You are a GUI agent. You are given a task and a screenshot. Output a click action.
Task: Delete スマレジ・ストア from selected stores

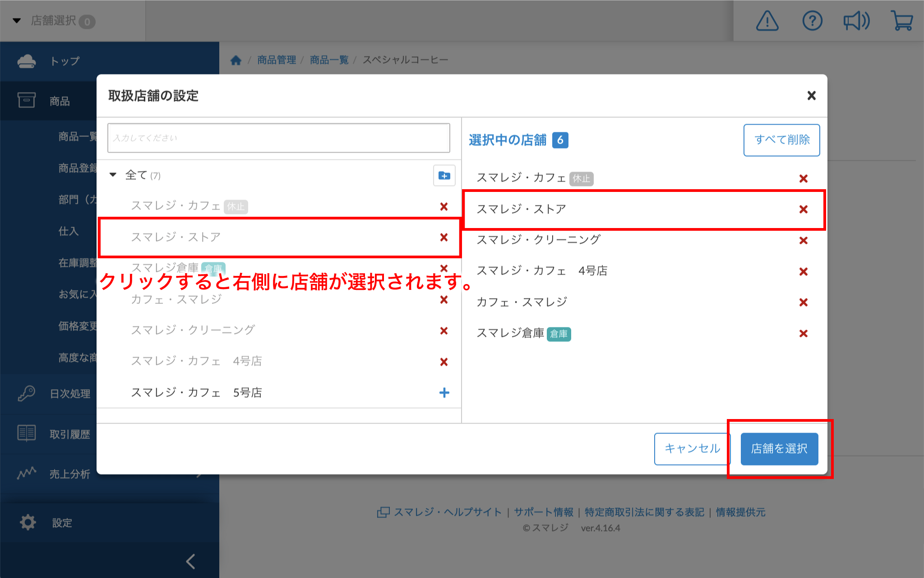(x=803, y=210)
